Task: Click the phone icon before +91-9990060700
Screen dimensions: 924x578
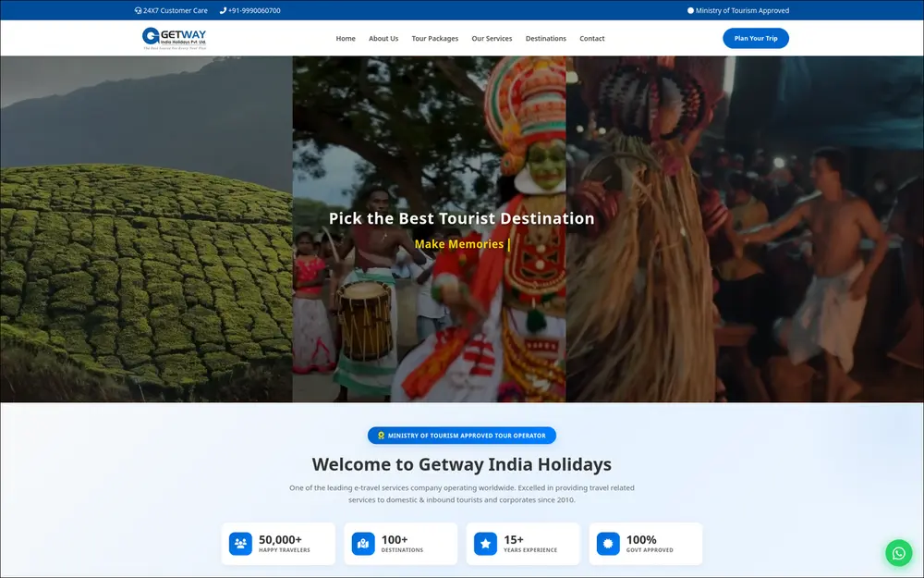Action: [x=223, y=10]
